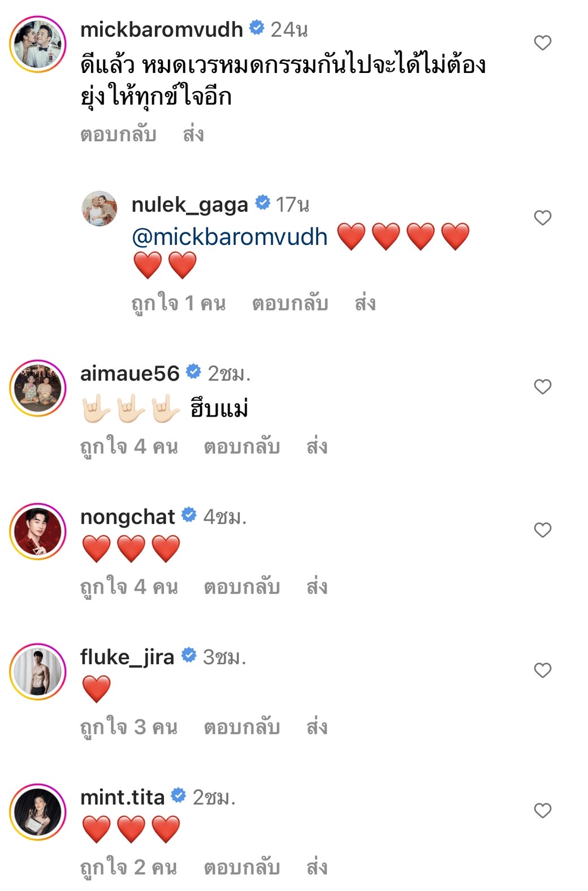Screen dimensions: 588x891
Task: Reply to nongchat's comment
Action: click(242, 586)
